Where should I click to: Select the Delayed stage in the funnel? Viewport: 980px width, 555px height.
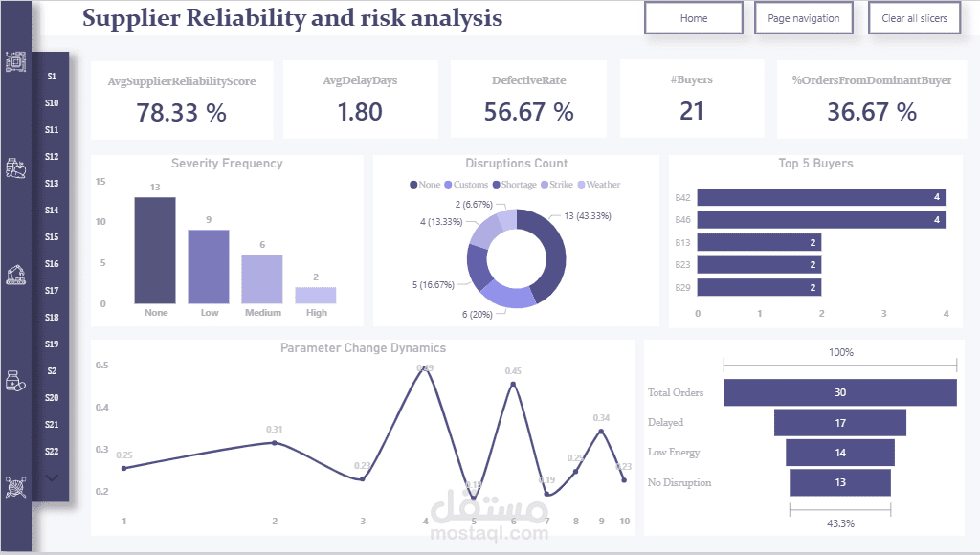(x=840, y=423)
